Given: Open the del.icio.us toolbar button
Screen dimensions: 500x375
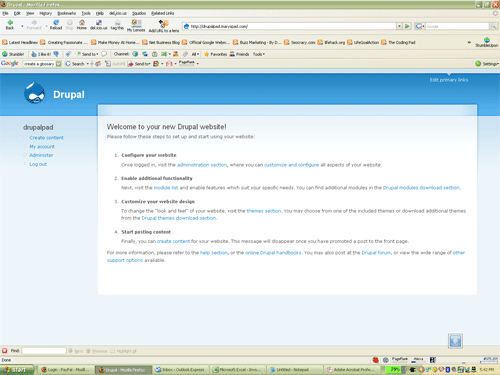Looking at the screenshot, I should [x=99, y=25].
